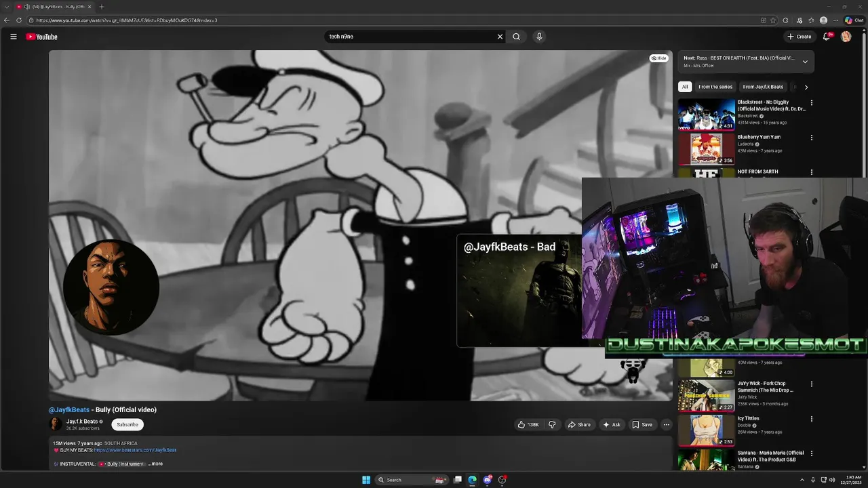Go to the YouTube home logo

(x=42, y=37)
